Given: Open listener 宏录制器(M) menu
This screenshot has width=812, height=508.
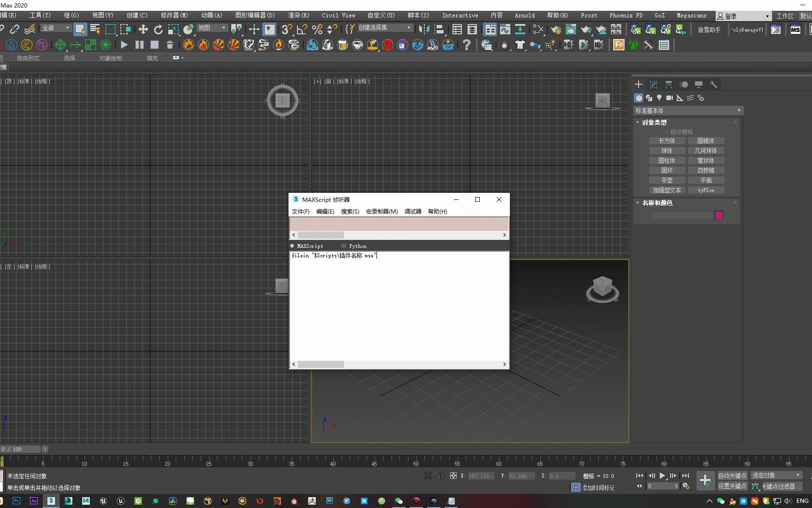Looking at the screenshot, I should coord(382,212).
